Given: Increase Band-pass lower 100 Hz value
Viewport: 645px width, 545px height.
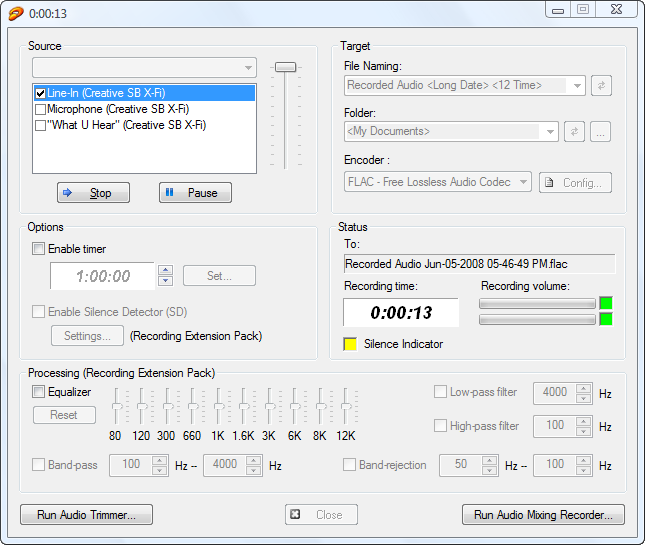Looking at the screenshot, I should click(x=159, y=461).
